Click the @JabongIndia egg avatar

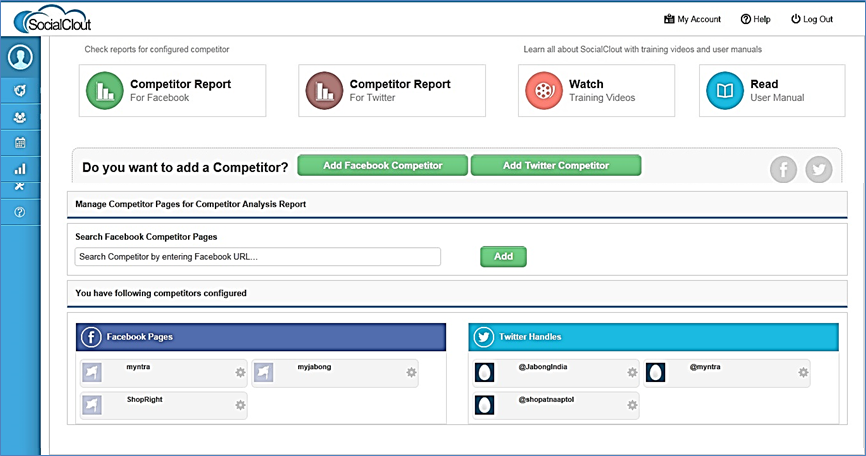(484, 373)
